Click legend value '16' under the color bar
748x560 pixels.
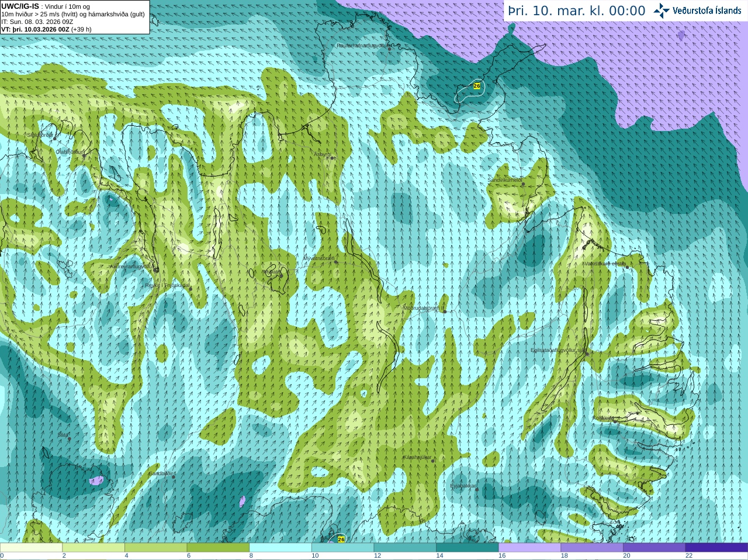tap(501, 556)
